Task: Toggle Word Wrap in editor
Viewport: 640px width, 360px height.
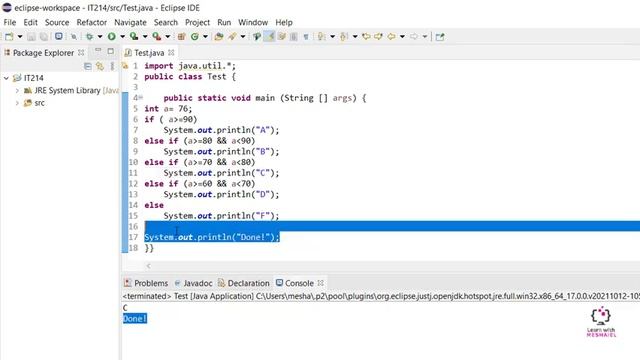Action: click(282, 37)
